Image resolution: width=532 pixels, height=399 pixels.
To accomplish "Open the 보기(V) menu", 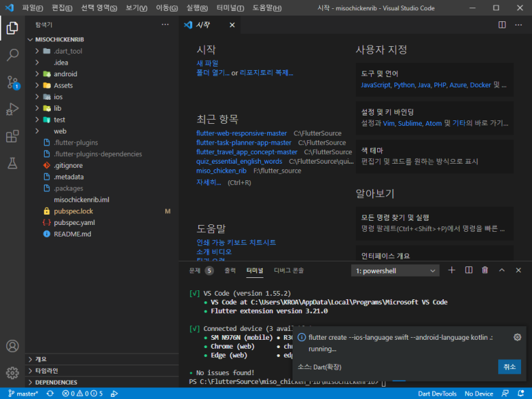I will (136, 8).
